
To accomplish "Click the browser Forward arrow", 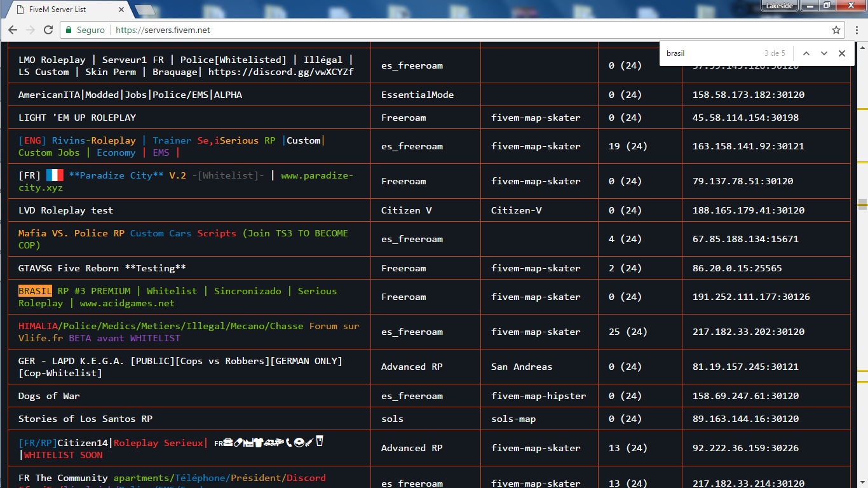I will coord(31,30).
